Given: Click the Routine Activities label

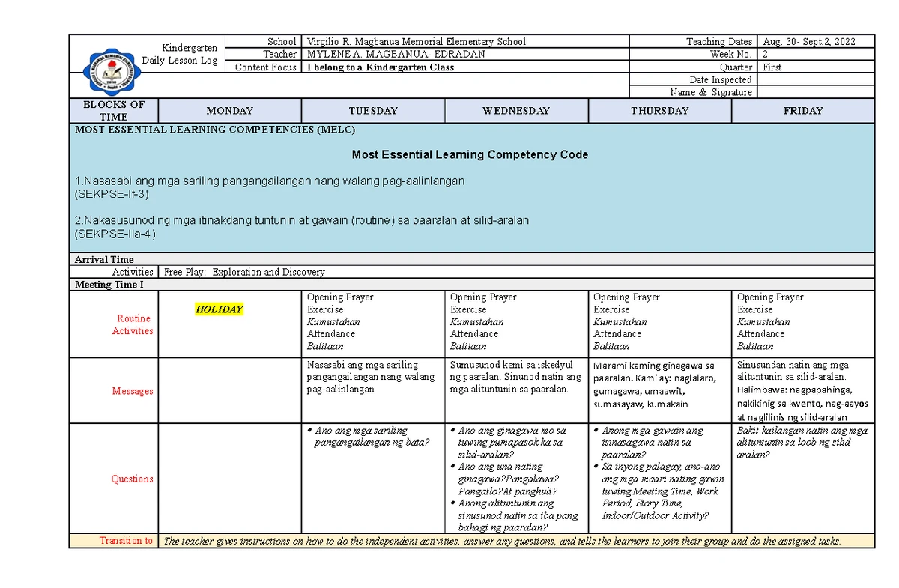Looking at the screenshot, I should (x=133, y=324).
